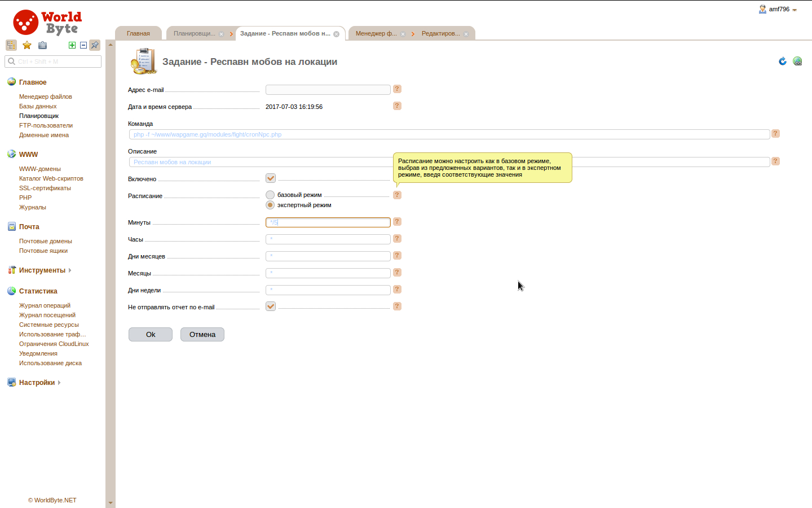
Task: Expand all menu sections with plus icon
Action: (72, 45)
